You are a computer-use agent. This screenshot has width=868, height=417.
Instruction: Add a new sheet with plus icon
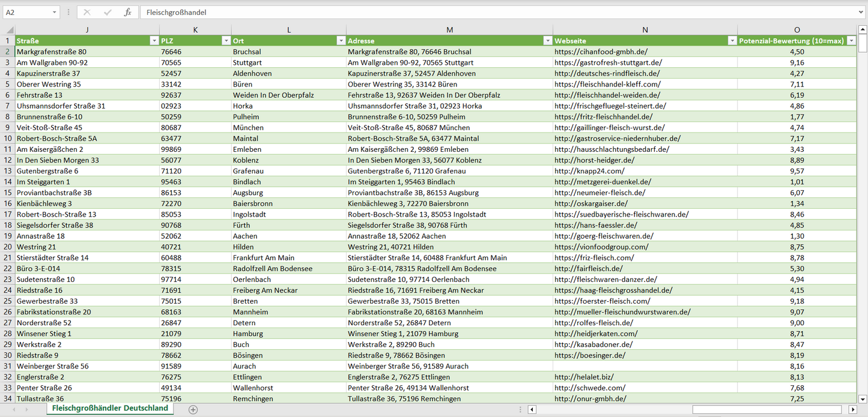click(x=193, y=409)
